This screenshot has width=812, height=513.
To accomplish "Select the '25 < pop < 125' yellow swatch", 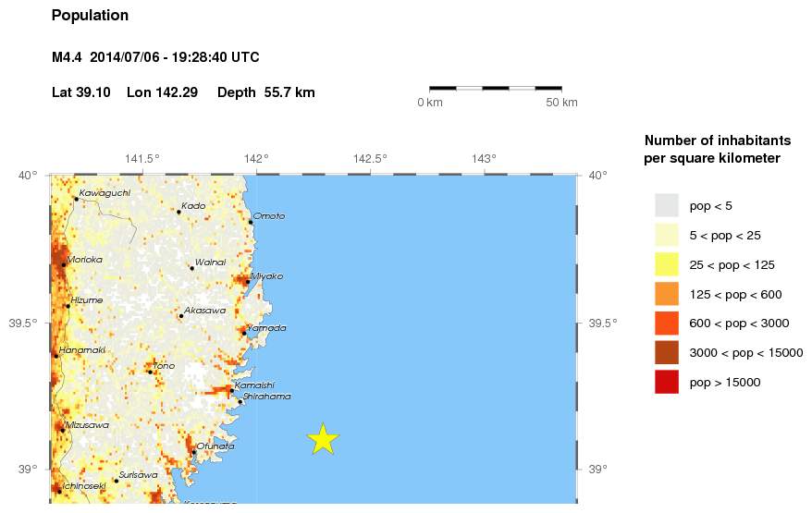I will [667, 264].
